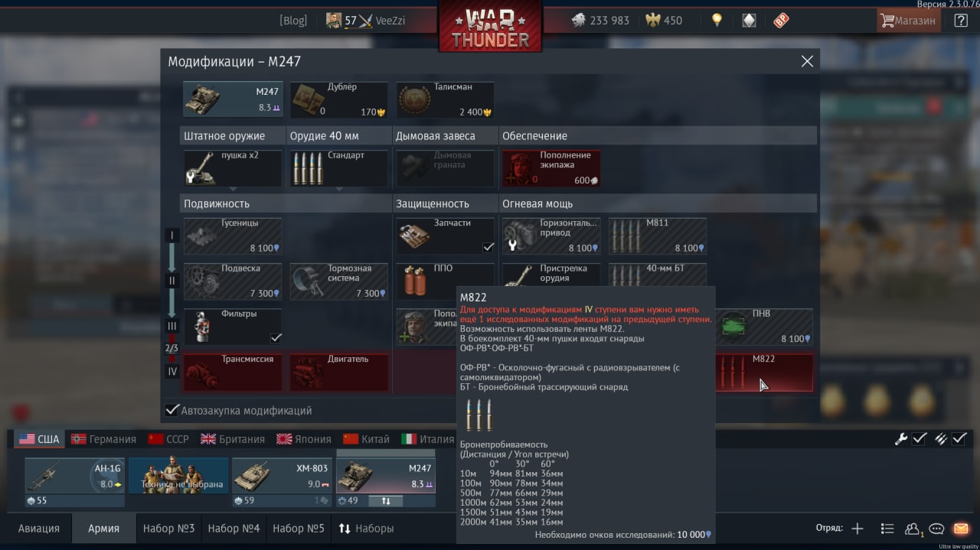Add squad member with plus icon
Viewport: 980px width, 550px height.
(x=857, y=529)
